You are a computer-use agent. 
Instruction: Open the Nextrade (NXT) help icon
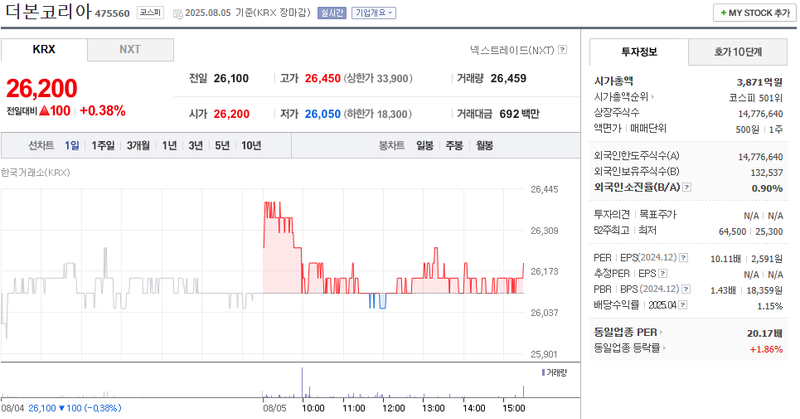(562, 50)
